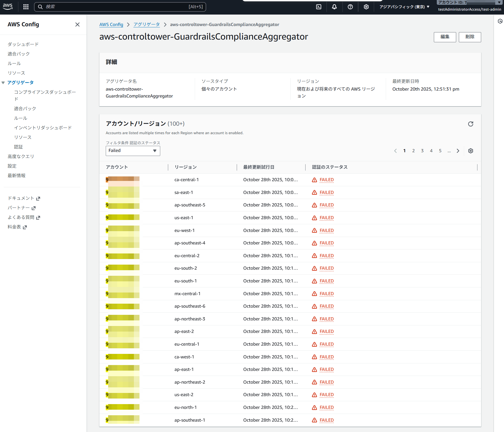Image resolution: width=504 pixels, height=432 pixels.
Task: Open the Failed status filter dropdown
Action: (x=133, y=151)
